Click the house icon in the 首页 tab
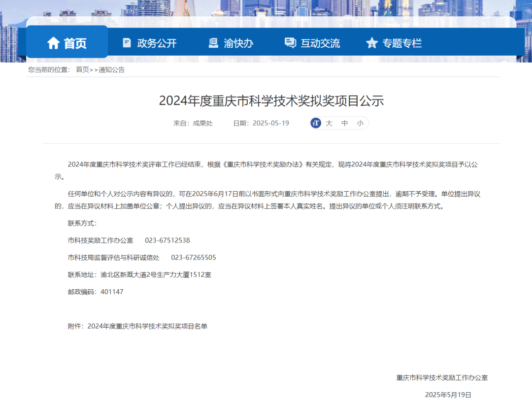The width and height of the screenshot is (532, 404). [53, 43]
